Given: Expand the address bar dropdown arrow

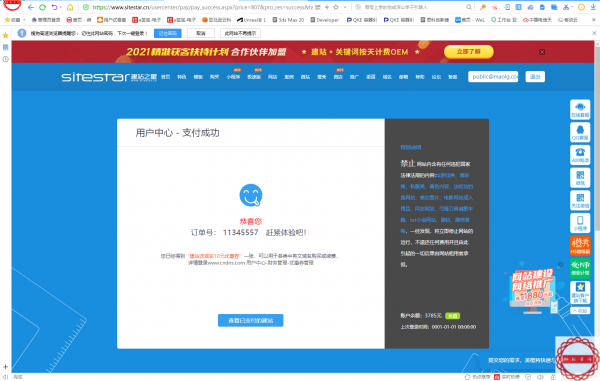Looking at the screenshot, I should tap(345, 7).
